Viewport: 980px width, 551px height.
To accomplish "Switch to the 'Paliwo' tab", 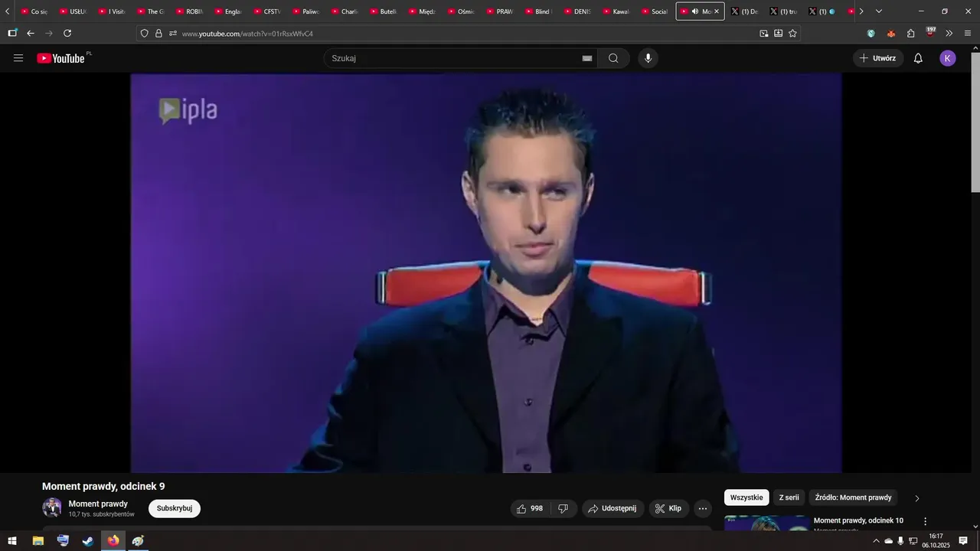I will click(x=305, y=11).
